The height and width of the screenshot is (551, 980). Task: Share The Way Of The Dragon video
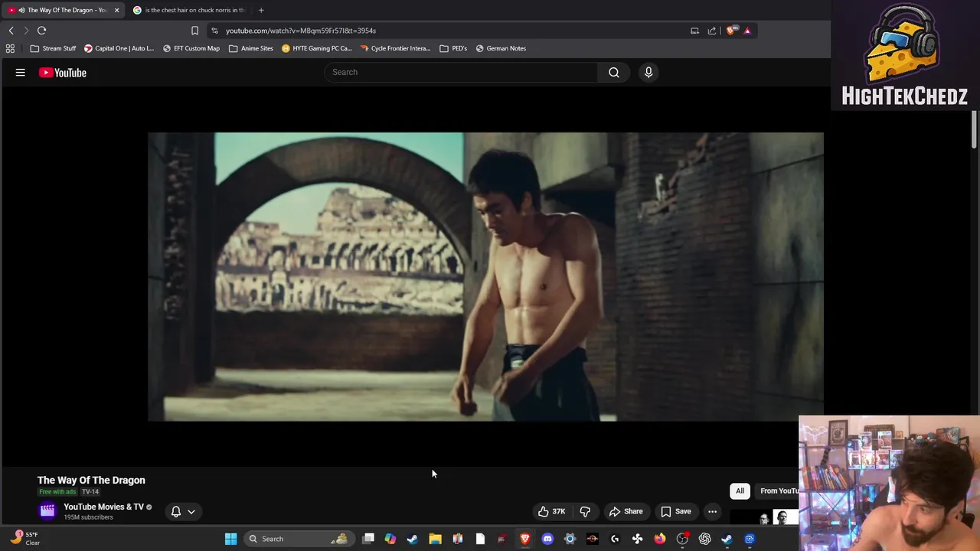click(626, 511)
